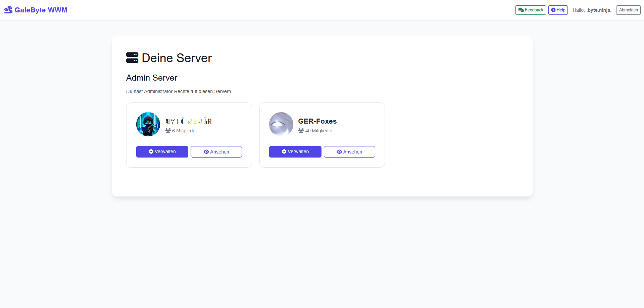Select Verwalten for the BYTE NINJA server
Screen dimensions: 644x308
click(x=162, y=151)
